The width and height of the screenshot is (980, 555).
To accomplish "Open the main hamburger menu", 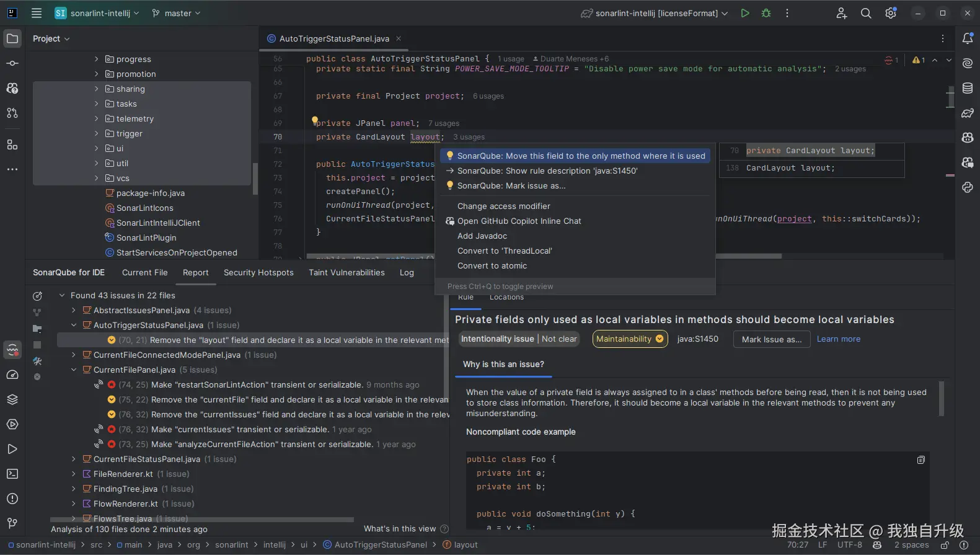I will click(x=37, y=13).
